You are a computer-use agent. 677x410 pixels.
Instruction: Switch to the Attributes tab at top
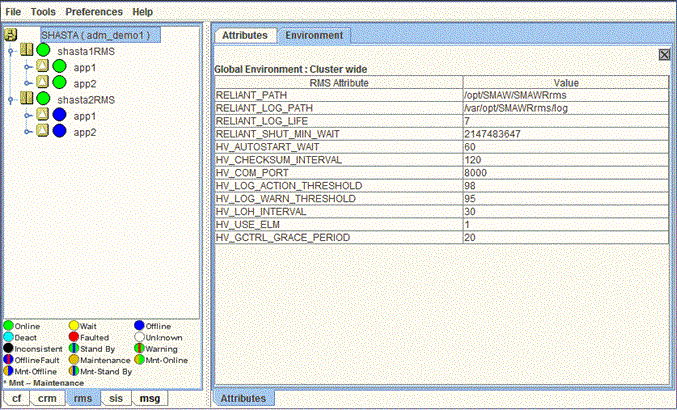point(244,35)
